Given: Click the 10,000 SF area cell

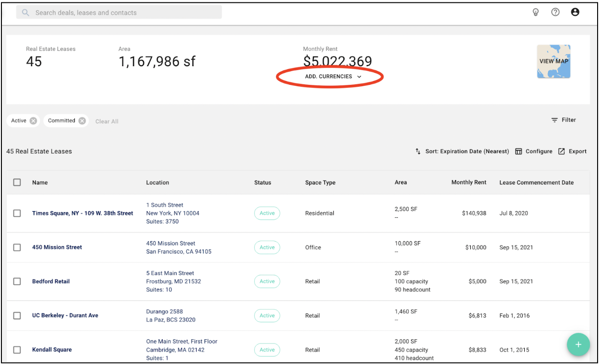Looking at the screenshot, I should pyautogui.click(x=408, y=243).
